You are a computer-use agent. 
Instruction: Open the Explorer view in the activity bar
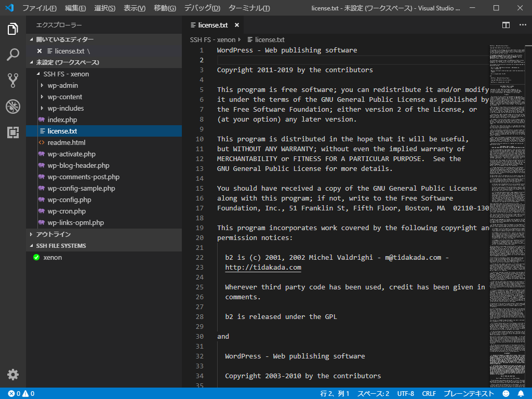[x=13, y=30]
